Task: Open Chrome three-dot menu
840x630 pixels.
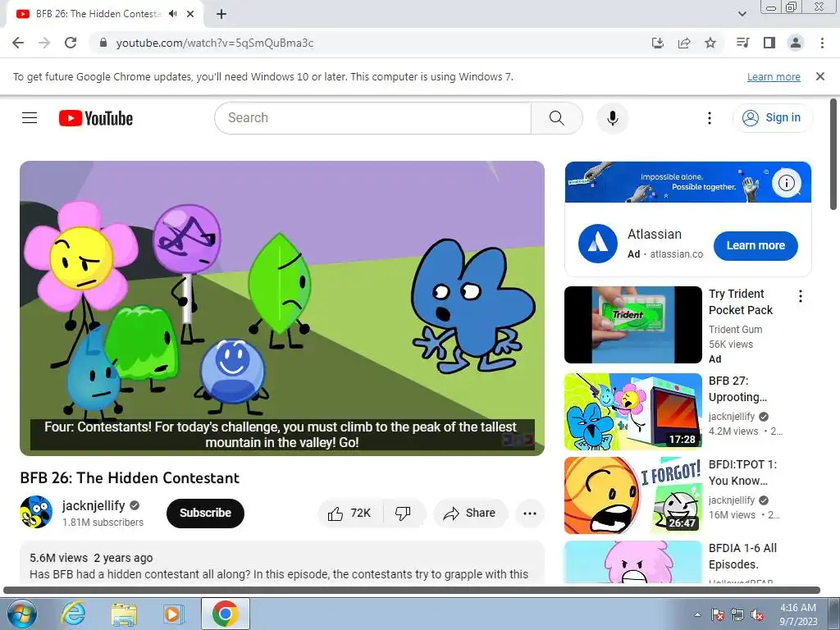Action: pyautogui.click(x=822, y=43)
